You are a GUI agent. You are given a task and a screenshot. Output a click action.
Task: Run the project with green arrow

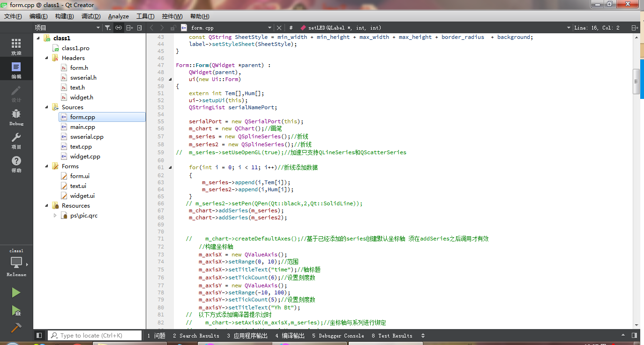(16, 292)
